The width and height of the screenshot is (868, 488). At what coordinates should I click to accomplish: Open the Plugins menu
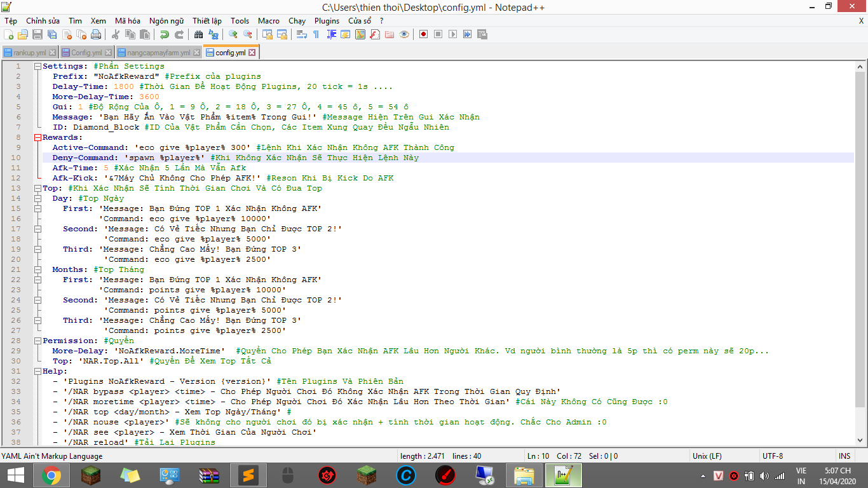[327, 20]
